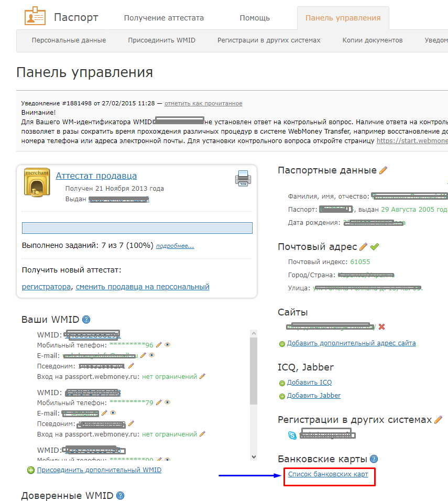Image resolution: width=448 pixels, height=501 pixels.
Task: Click the Паспорт logo icon
Action: pos(35,16)
